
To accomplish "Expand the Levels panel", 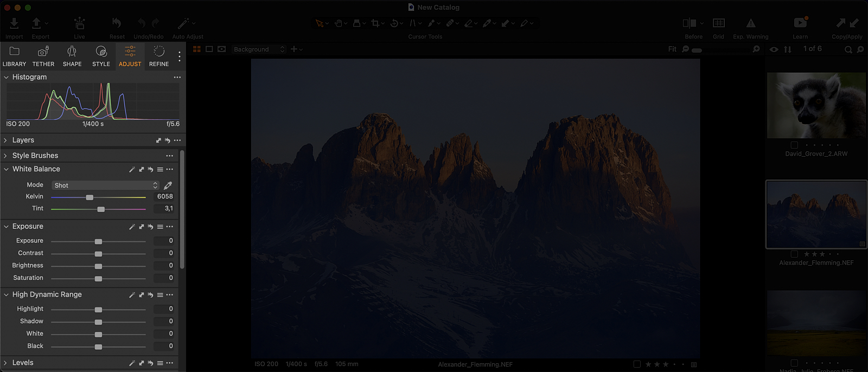I will coord(6,363).
